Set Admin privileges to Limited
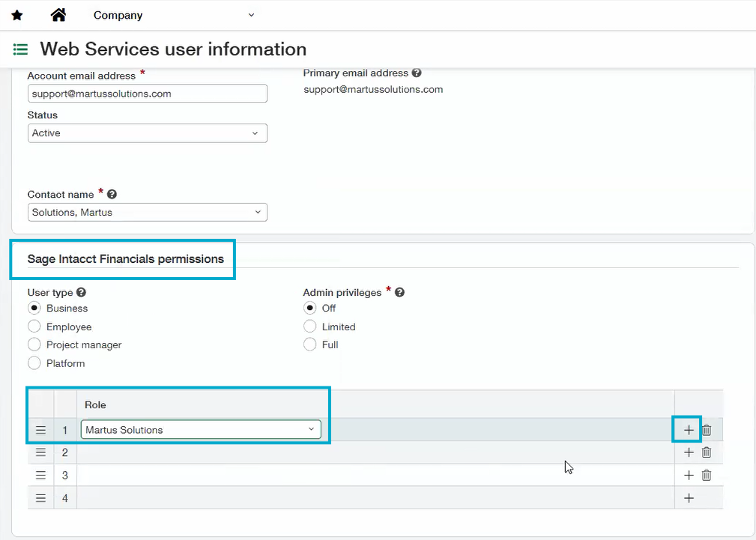 [309, 327]
